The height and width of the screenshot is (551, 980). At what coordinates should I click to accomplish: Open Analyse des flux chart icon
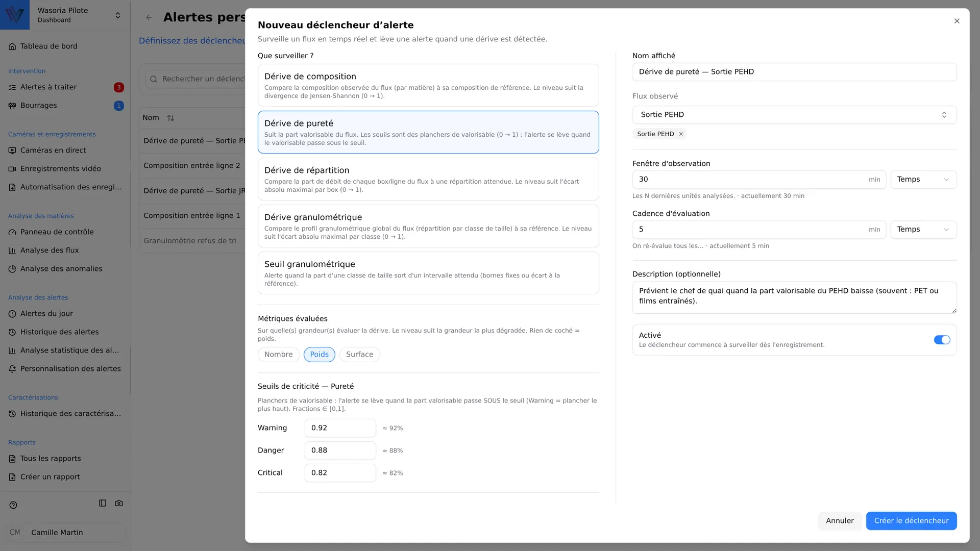point(12,251)
